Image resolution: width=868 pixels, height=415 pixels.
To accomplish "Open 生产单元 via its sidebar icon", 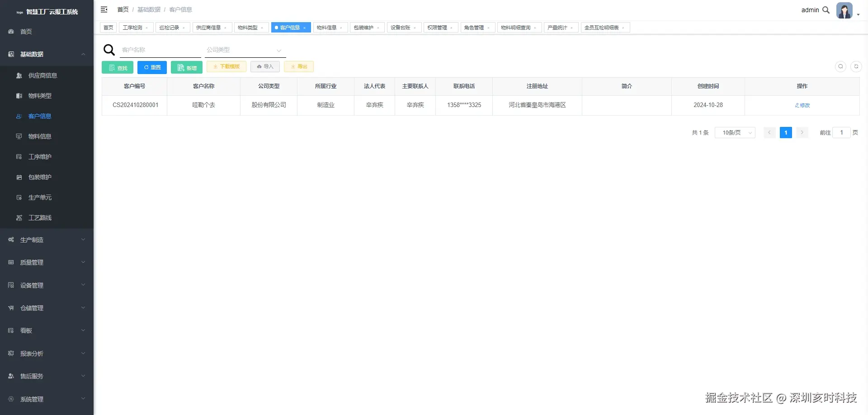I will pos(19,197).
